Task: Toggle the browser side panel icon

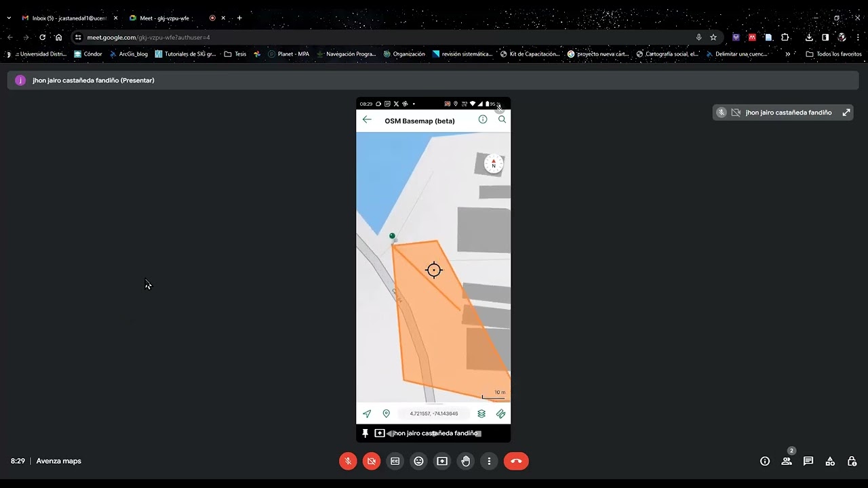Action: 825,37
